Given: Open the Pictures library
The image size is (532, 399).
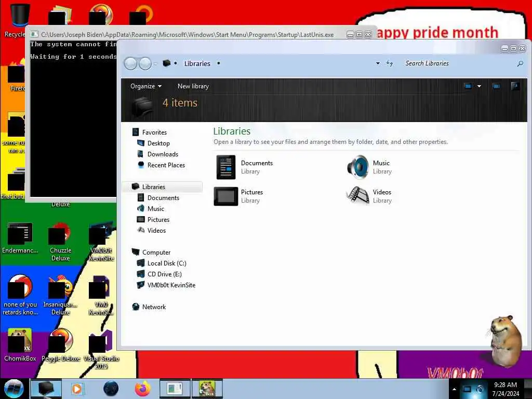Looking at the screenshot, I should [x=239, y=196].
